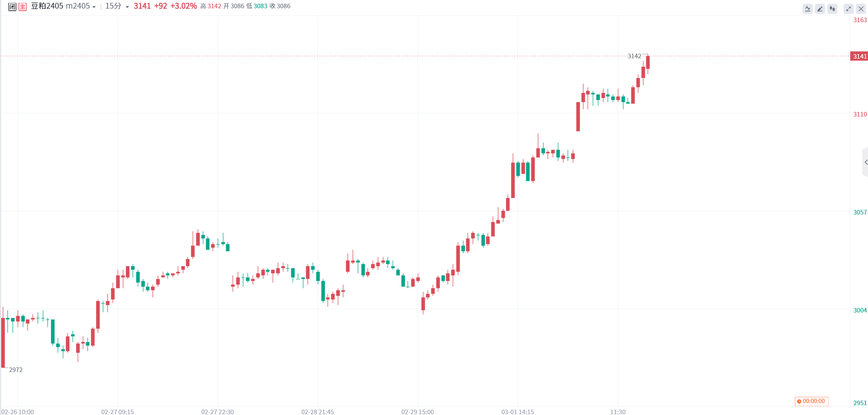Viewport: 868px width, 415px height.
Task: Click the +3.02% change percentage text
Action: point(183,6)
